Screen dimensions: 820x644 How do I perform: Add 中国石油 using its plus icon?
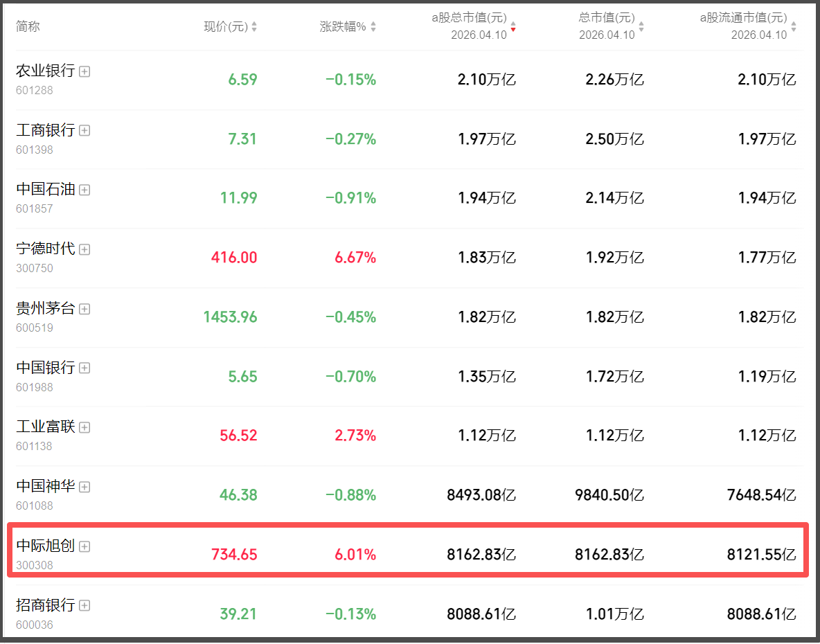tap(84, 190)
